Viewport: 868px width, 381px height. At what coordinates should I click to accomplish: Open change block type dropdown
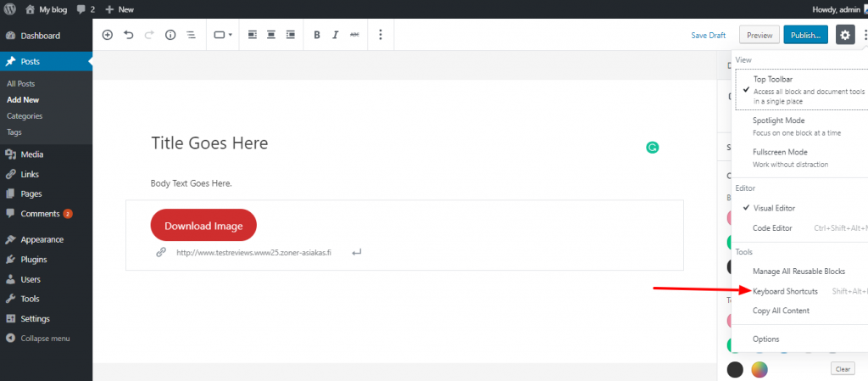pos(223,35)
